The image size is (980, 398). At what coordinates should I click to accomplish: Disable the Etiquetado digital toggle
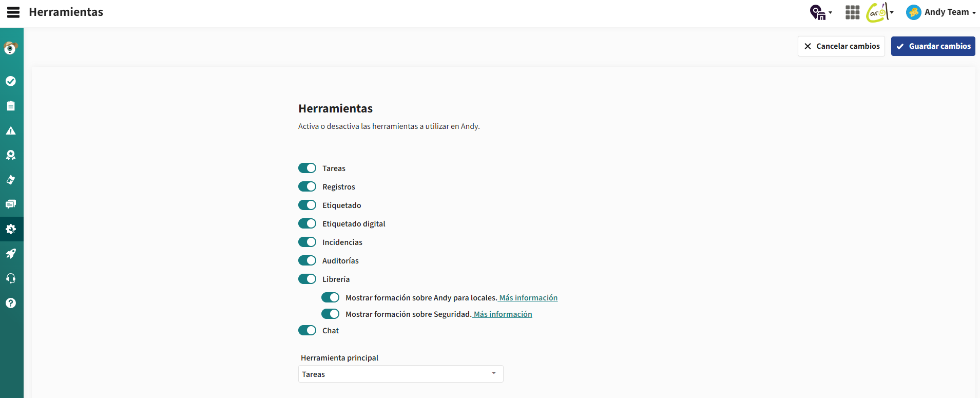307,223
